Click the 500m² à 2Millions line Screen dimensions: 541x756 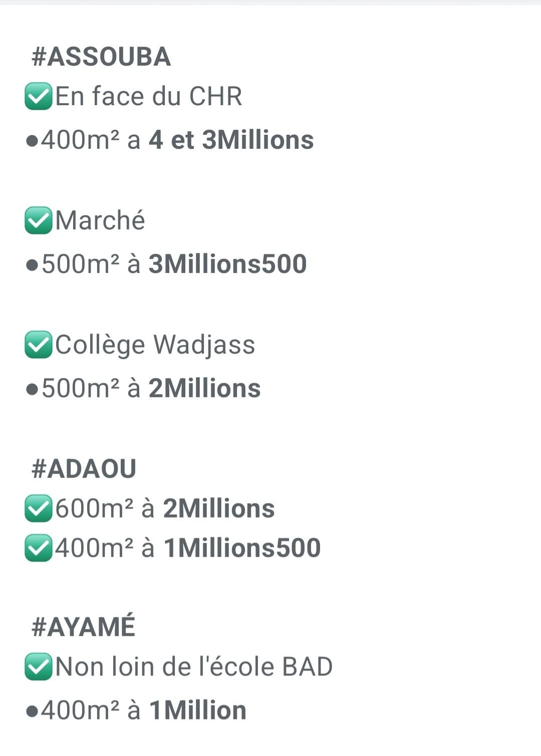(143, 388)
